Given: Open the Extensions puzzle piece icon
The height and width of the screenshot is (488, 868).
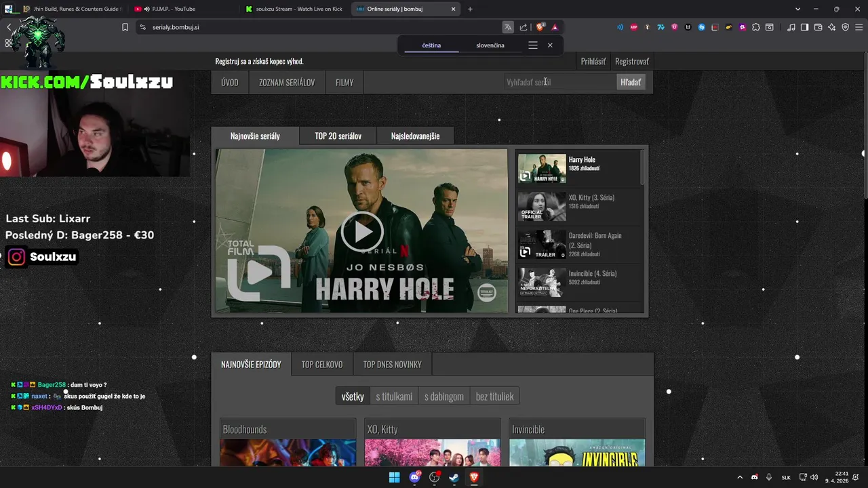Looking at the screenshot, I should (756, 27).
